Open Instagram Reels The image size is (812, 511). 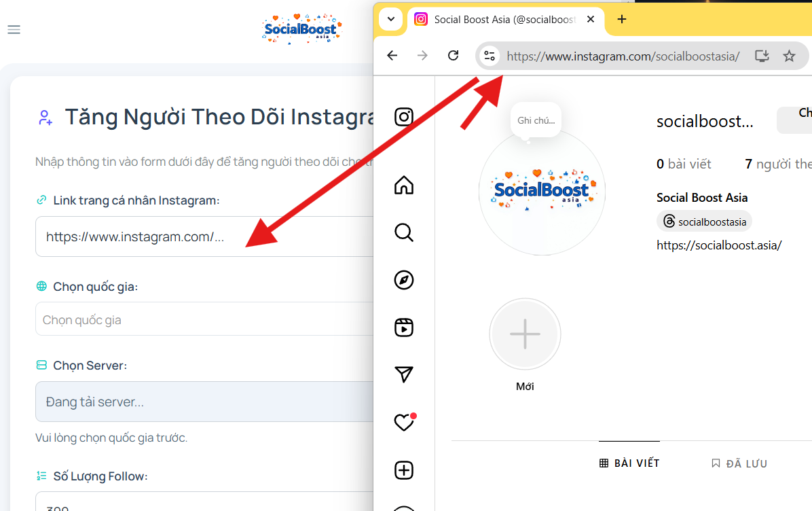404,328
